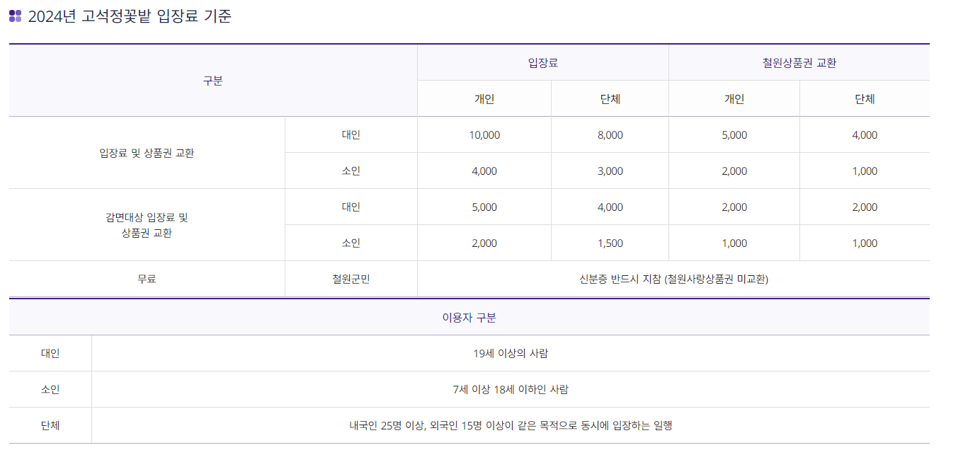Select the 철원군민 cell
The height and width of the screenshot is (450, 980).
tap(351, 279)
